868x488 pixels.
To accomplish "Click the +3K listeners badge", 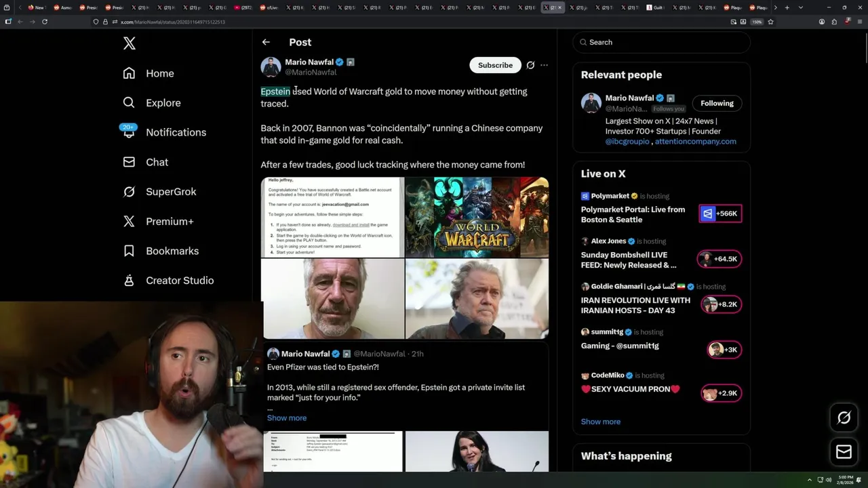I will 724,350.
